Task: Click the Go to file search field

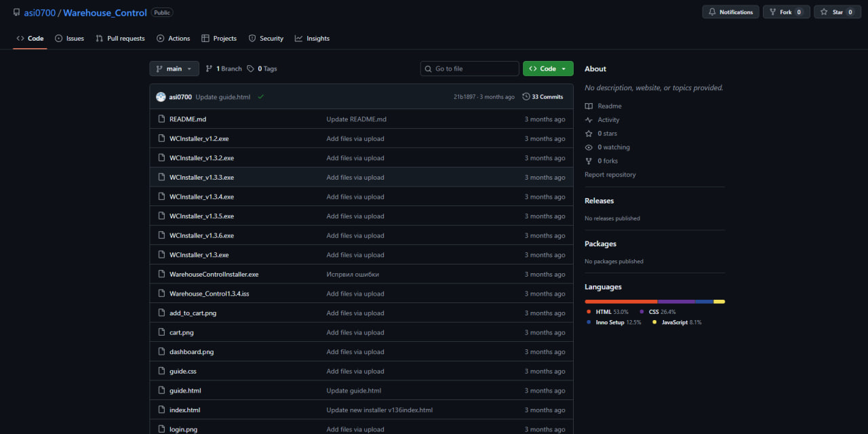Action: (x=469, y=68)
